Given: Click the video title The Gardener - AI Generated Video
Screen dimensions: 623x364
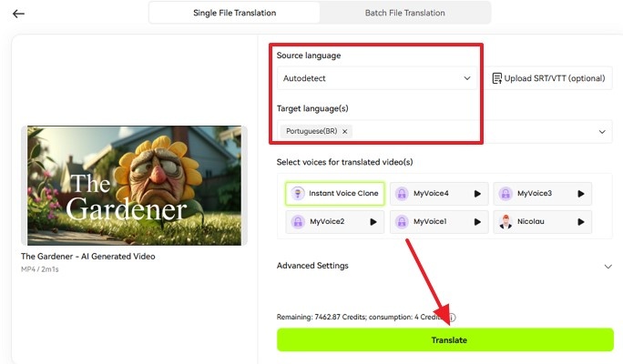Looking at the screenshot, I should [x=87, y=257].
